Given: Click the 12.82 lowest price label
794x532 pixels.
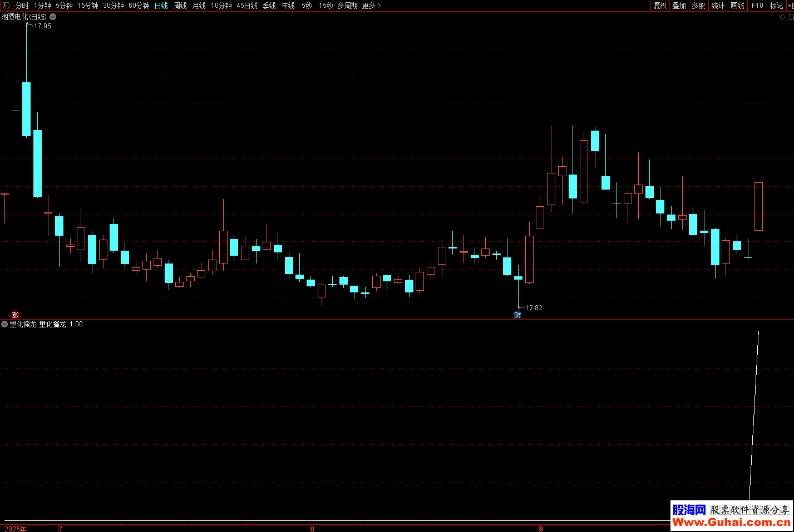Looking at the screenshot, I should (x=533, y=307).
